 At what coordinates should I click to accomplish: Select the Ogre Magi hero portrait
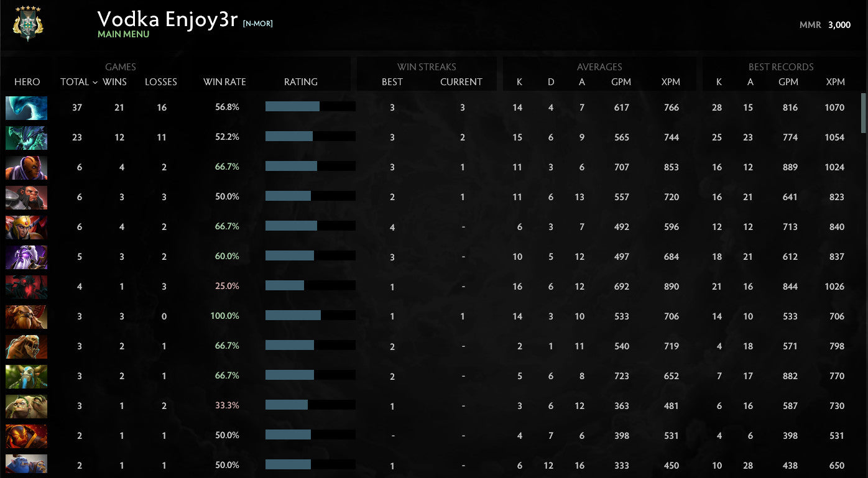tap(26, 465)
